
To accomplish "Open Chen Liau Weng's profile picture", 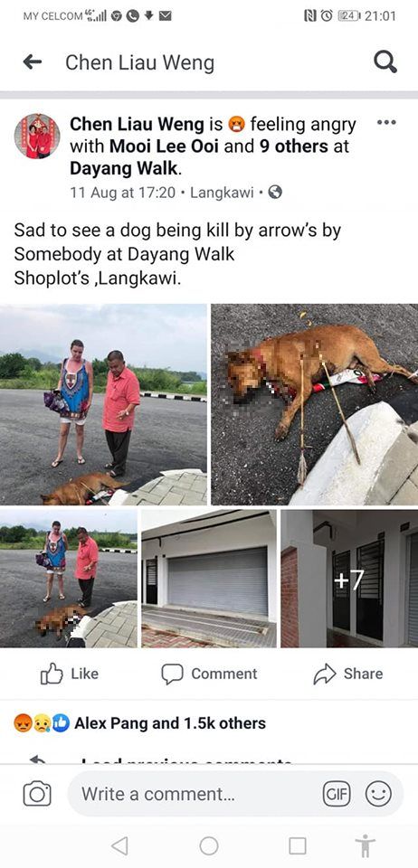I will pyautogui.click(x=37, y=137).
